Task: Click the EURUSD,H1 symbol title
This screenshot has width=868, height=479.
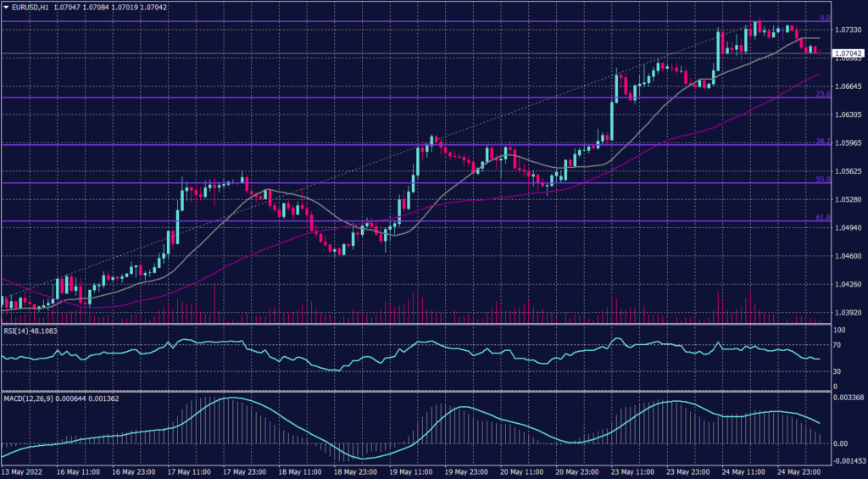Action: (x=31, y=7)
